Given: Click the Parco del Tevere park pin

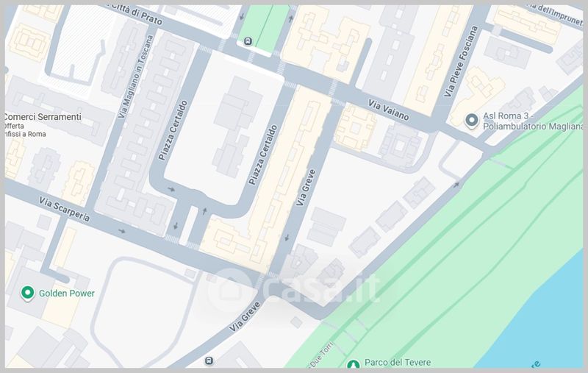Looking at the screenshot, I should pyautogui.click(x=353, y=364).
